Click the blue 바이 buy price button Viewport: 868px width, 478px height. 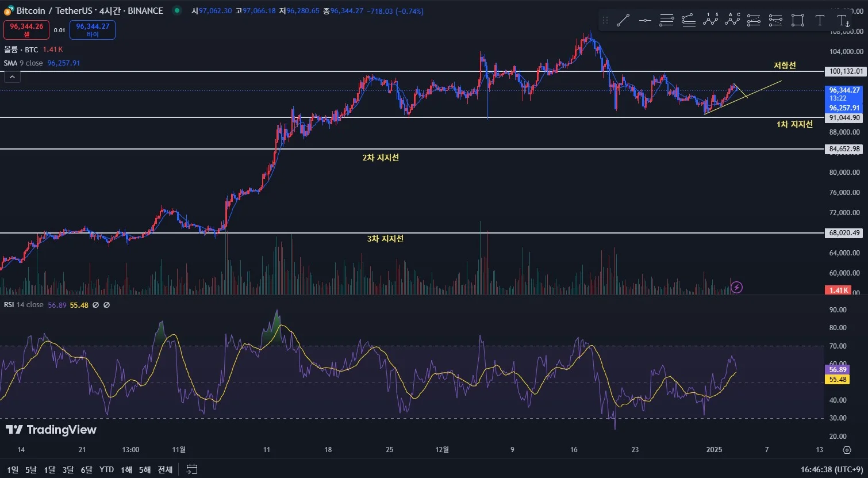(93, 30)
